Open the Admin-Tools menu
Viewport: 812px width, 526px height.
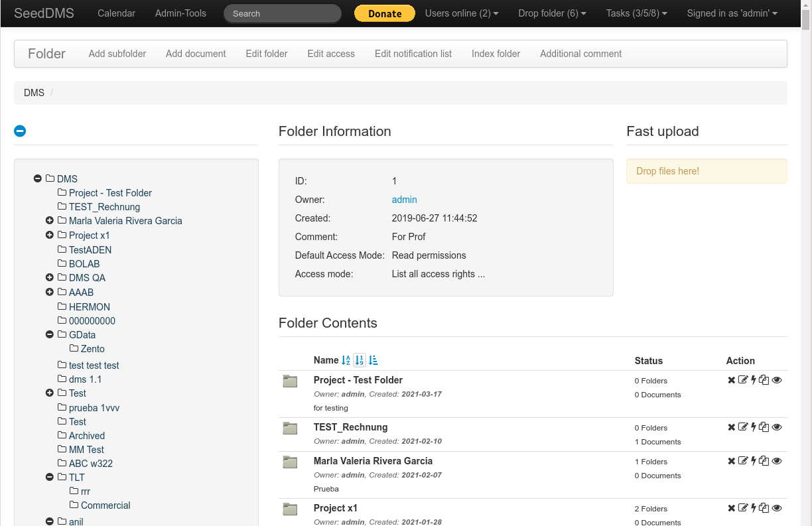[180, 13]
